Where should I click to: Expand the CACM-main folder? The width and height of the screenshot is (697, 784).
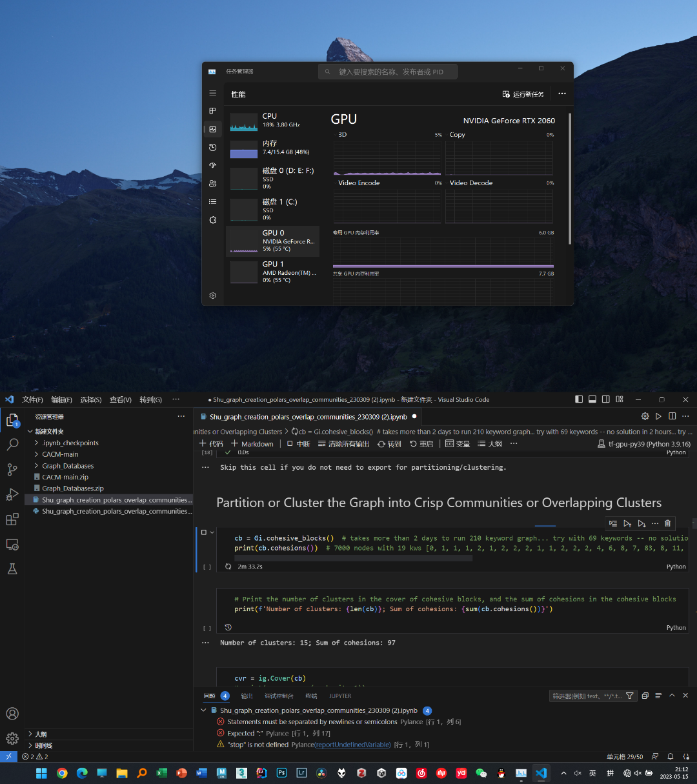click(37, 454)
